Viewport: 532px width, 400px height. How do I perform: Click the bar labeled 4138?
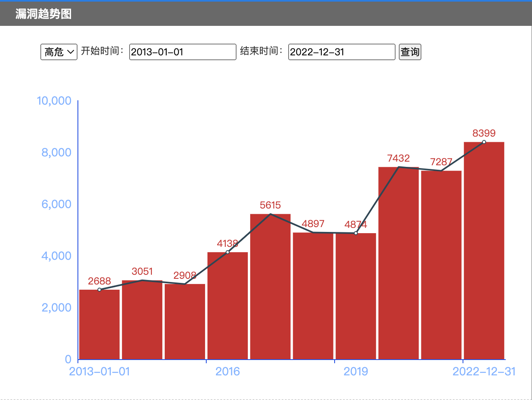(228, 306)
